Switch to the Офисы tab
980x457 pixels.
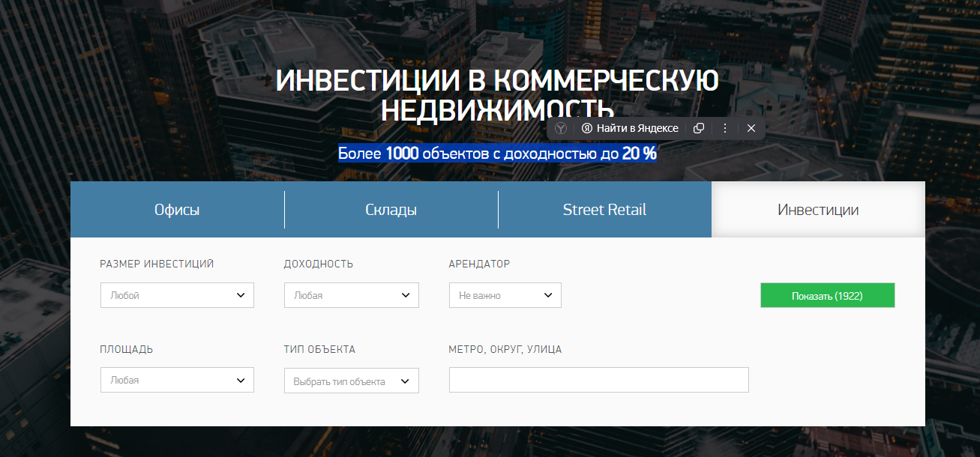177,210
